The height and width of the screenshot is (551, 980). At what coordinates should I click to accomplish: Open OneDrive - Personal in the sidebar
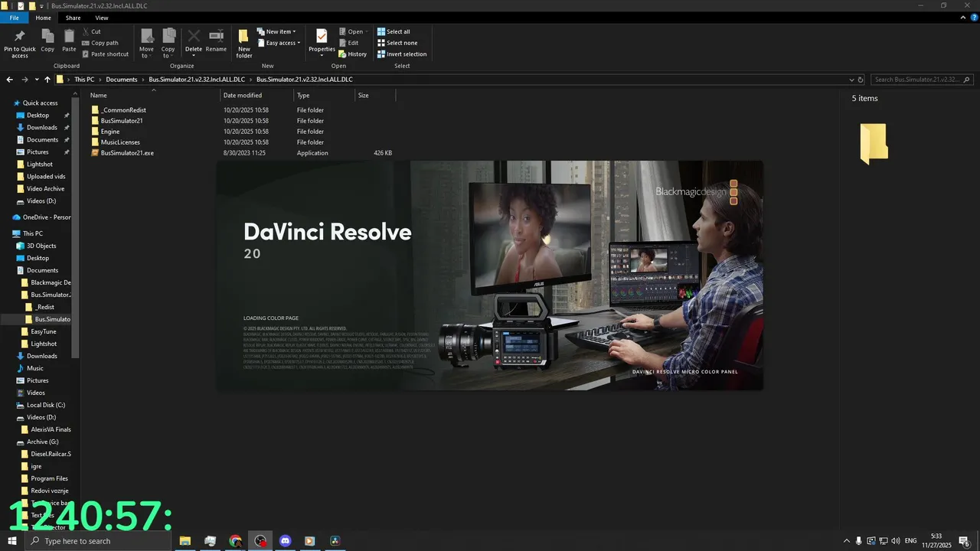[x=42, y=217]
